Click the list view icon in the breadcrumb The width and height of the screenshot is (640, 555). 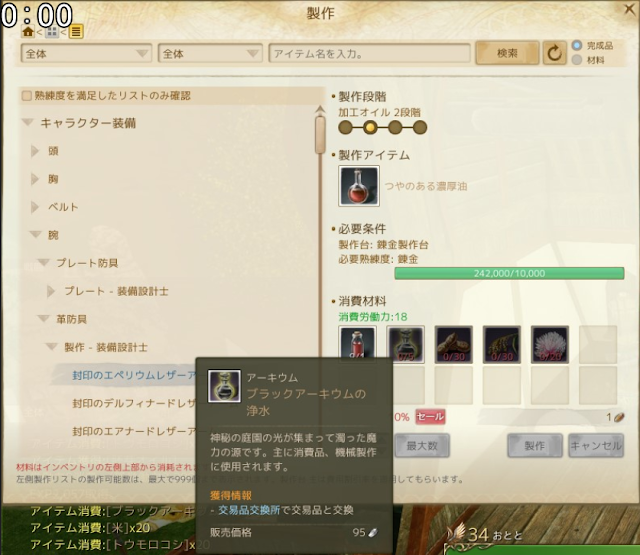tap(76, 31)
